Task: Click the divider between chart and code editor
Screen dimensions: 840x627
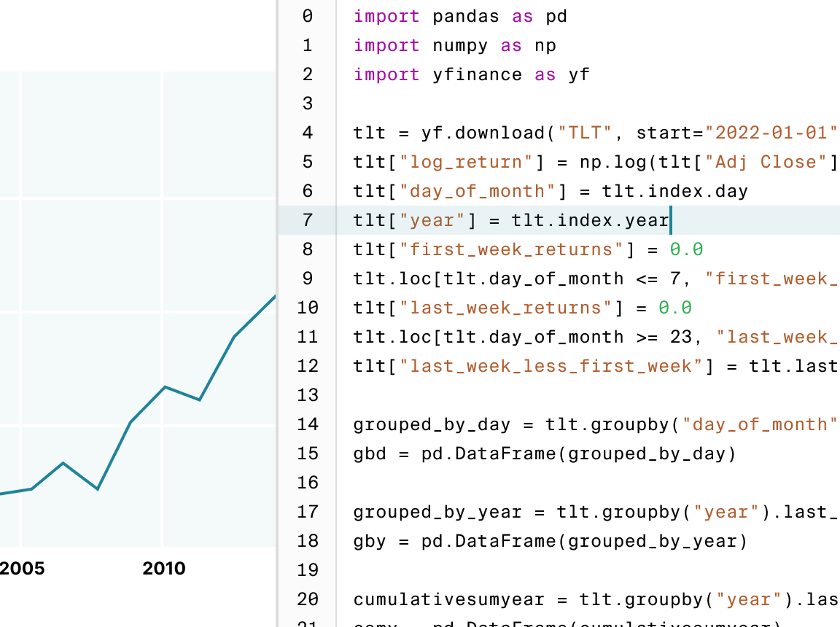Action: [x=278, y=313]
